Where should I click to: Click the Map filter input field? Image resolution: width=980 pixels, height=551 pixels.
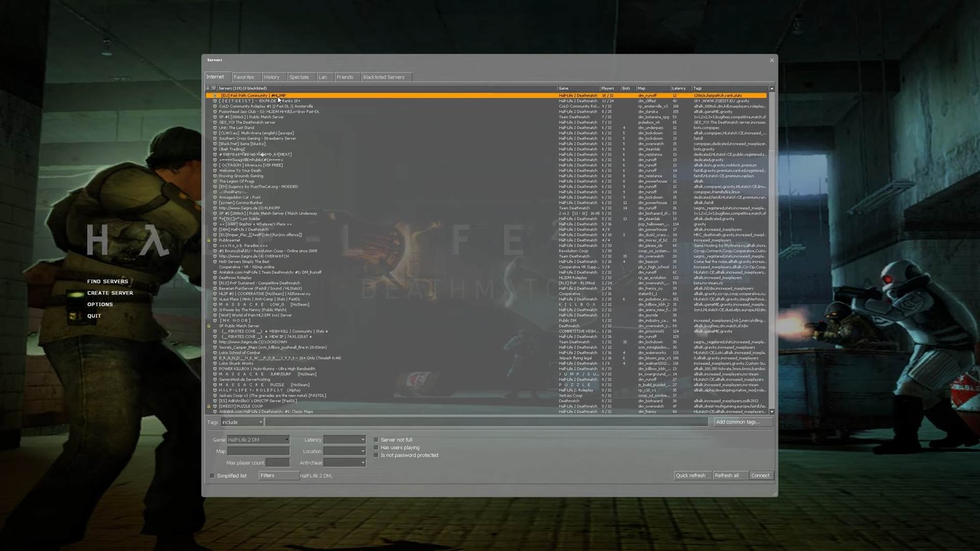[258, 451]
